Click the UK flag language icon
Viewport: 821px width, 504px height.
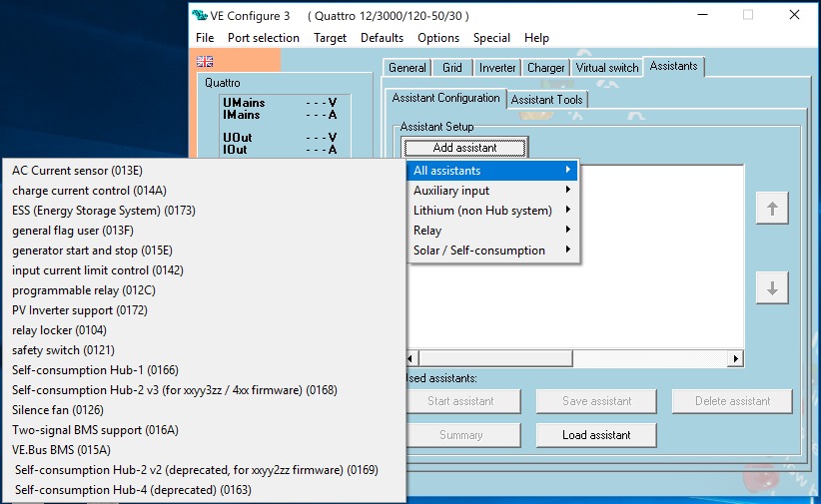[205, 62]
